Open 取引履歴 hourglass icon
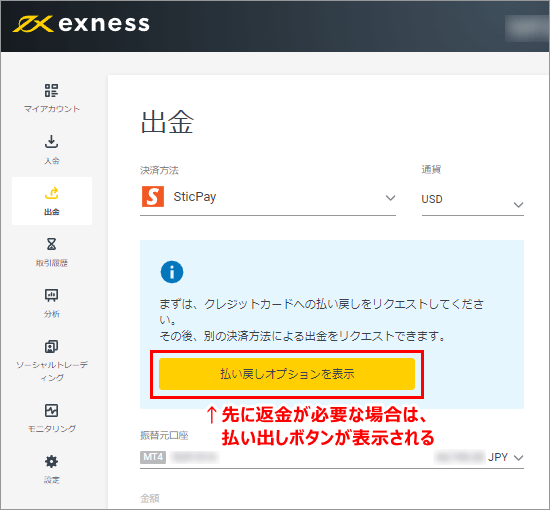Image resolution: width=550 pixels, height=510 pixels. 52,244
